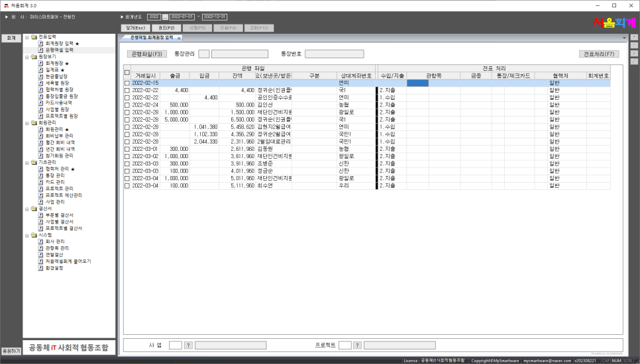Open 현금출납장 via its document icon
Screen dimensions: 640x364
[x=40, y=76]
